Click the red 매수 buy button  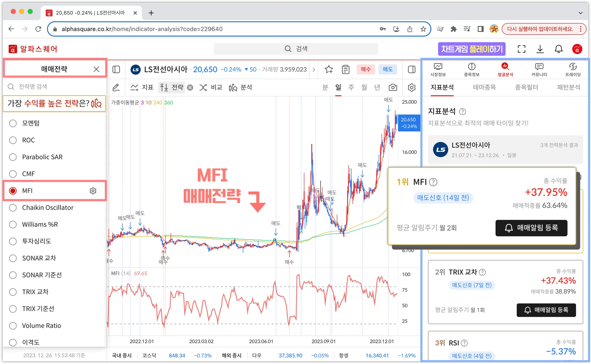click(x=366, y=69)
